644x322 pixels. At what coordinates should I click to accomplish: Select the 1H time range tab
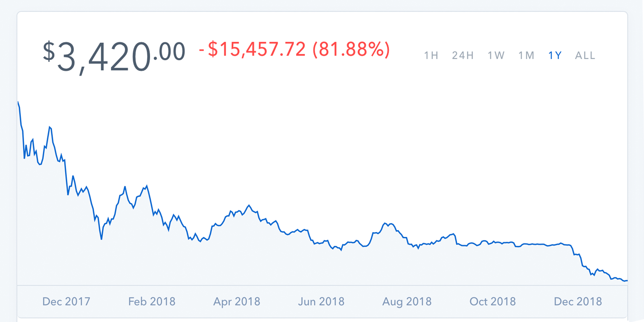coord(431,56)
